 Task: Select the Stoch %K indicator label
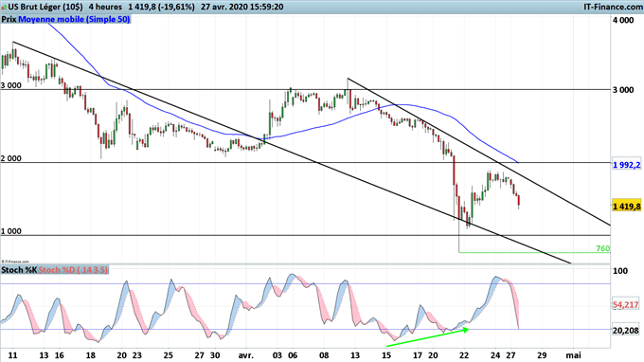click(x=19, y=270)
